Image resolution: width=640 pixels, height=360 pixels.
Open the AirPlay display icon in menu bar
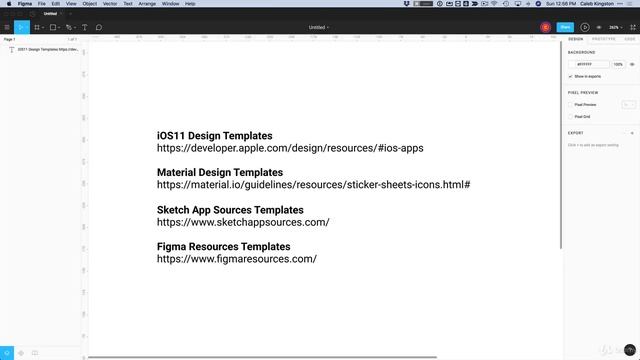click(518, 4)
